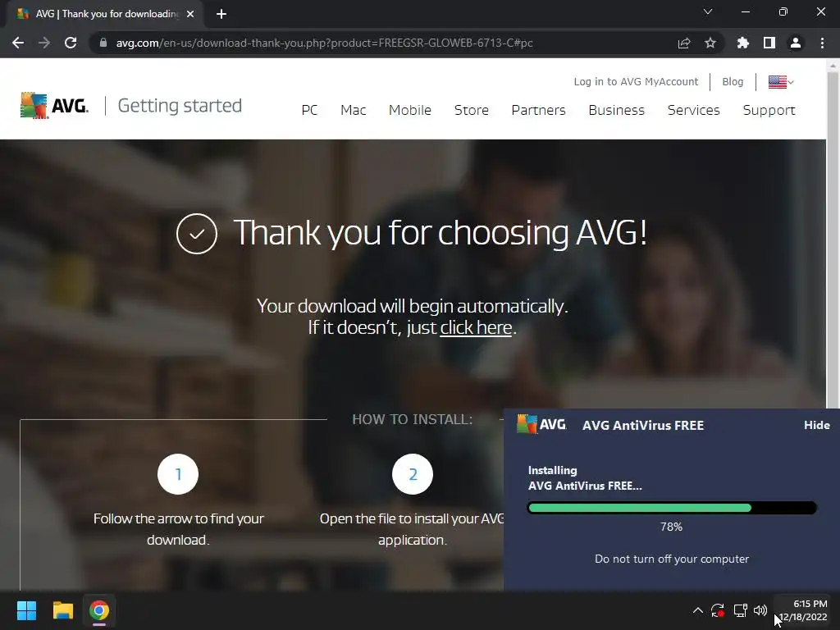Click the update sync tray icon
840x630 pixels.
pos(718,610)
